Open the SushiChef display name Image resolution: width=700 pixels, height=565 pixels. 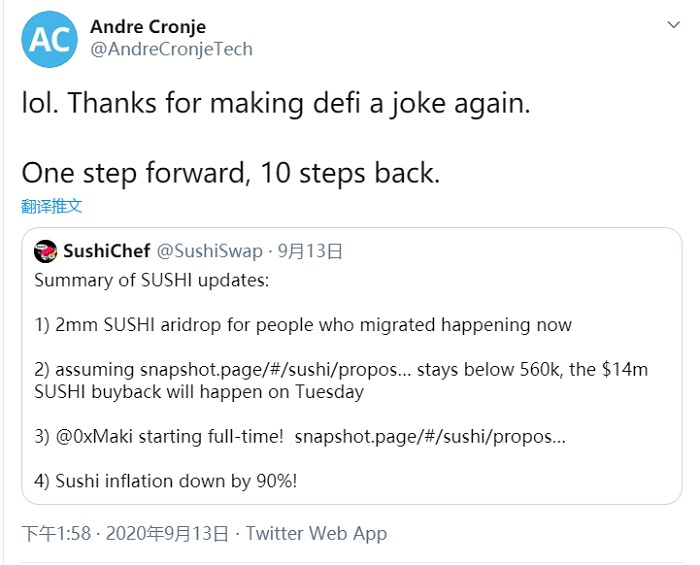tap(107, 252)
